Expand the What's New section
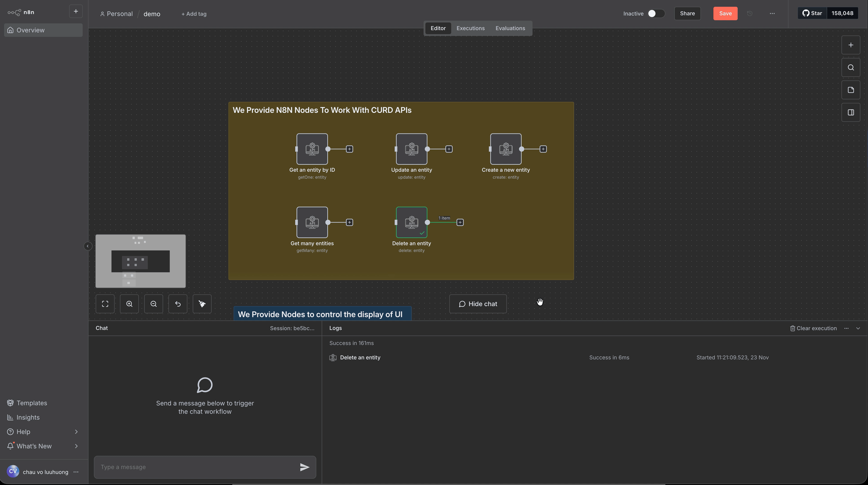Image resolution: width=868 pixels, height=485 pixels. (43, 446)
